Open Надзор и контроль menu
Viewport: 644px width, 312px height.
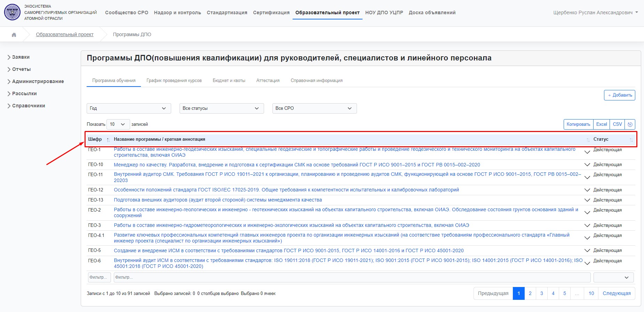(x=177, y=13)
